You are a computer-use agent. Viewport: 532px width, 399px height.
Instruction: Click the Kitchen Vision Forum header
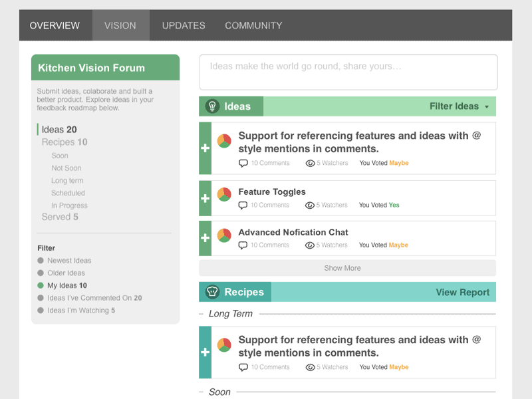pos(106,68)
